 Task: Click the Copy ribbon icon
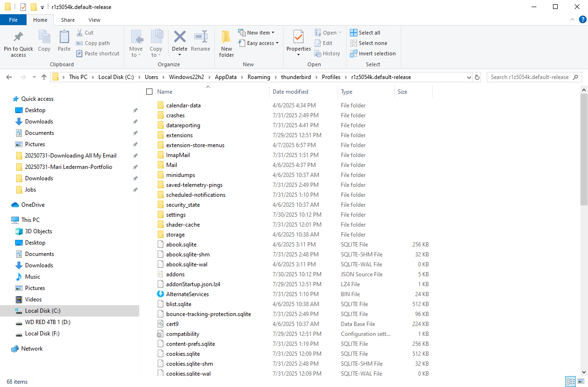tap(44, 37)
